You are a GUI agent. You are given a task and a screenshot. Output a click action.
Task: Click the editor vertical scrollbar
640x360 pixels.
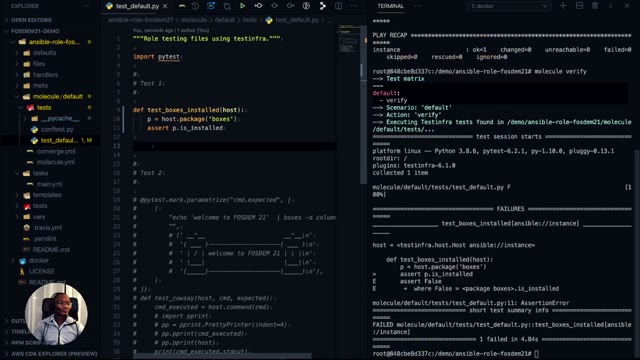pyautogui.click(x=363, y=104)
